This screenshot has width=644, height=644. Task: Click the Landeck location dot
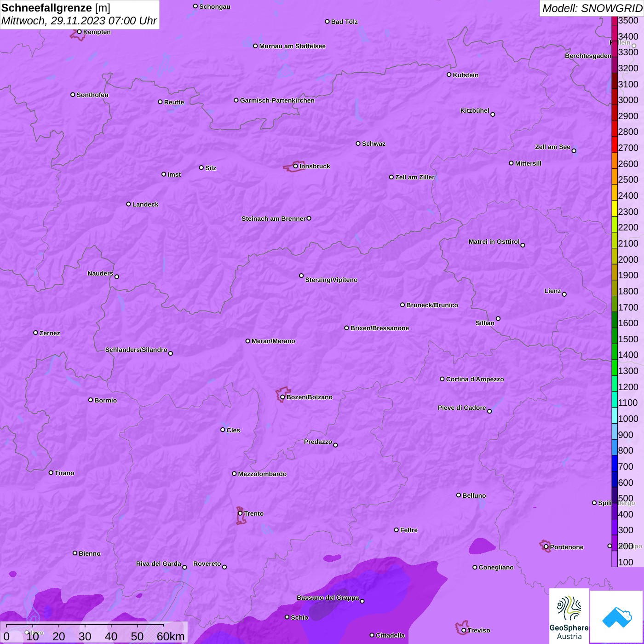(128, 204)
